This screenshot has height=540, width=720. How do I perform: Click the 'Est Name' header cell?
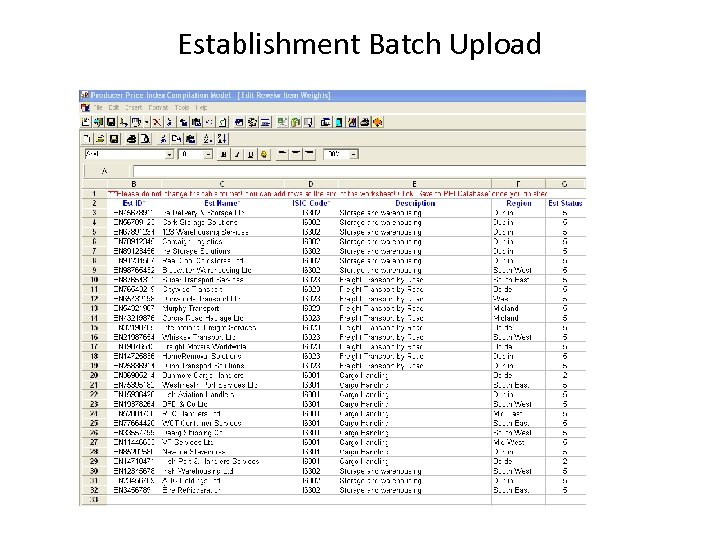click(x=222, y=203)
